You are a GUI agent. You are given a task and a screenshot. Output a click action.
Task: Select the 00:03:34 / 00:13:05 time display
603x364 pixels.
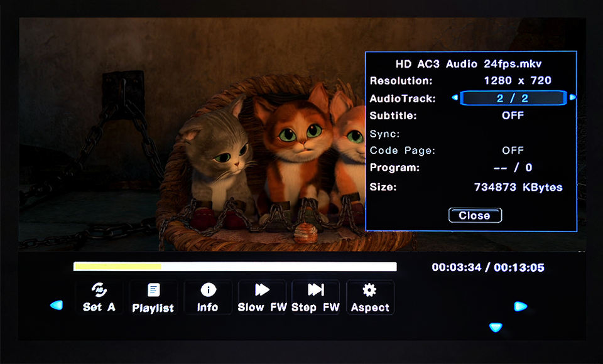488,267
